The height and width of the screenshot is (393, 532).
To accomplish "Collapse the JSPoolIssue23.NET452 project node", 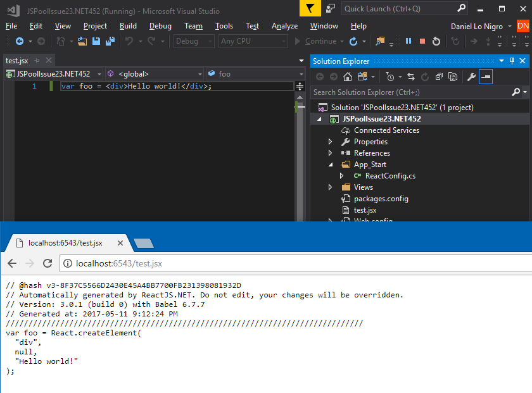I will 319,119.
